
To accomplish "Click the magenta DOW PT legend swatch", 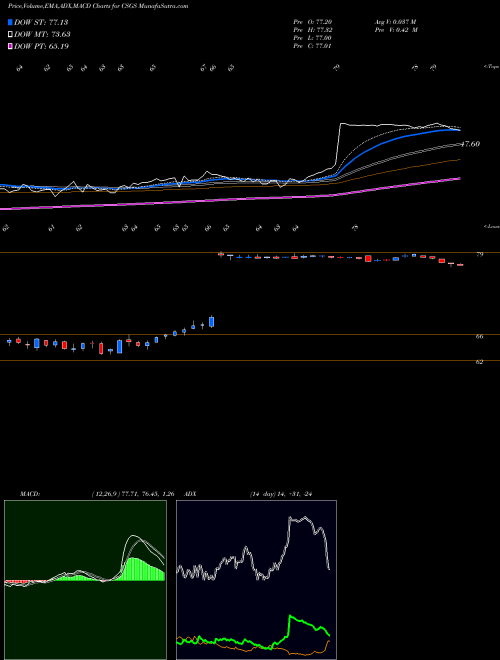I will [x=11, y=46].
